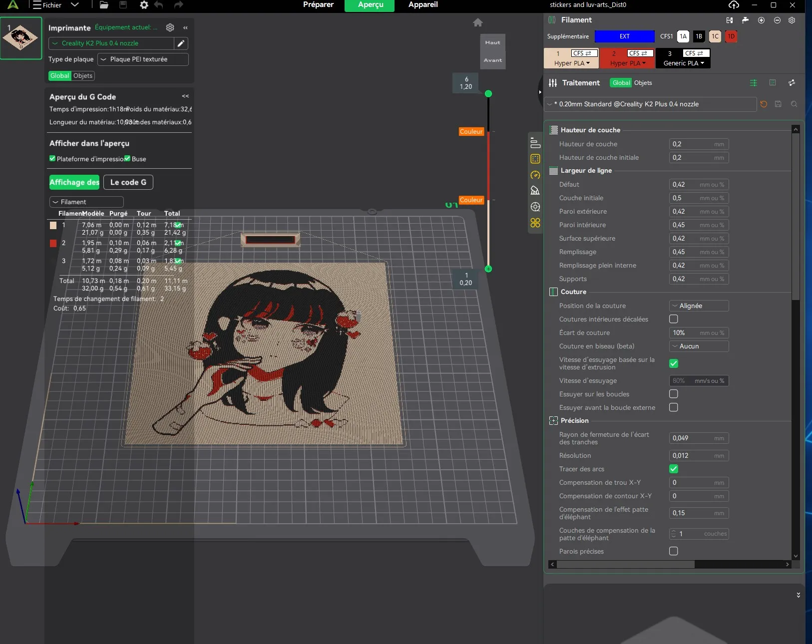Viewport: 812px width, 644px height.
Task: Click the cloud upload icon
Action: click(734, 5)
